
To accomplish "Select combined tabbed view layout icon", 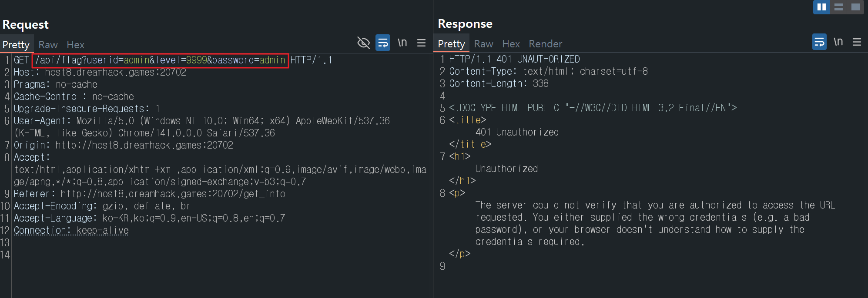I will click(855, 7).
